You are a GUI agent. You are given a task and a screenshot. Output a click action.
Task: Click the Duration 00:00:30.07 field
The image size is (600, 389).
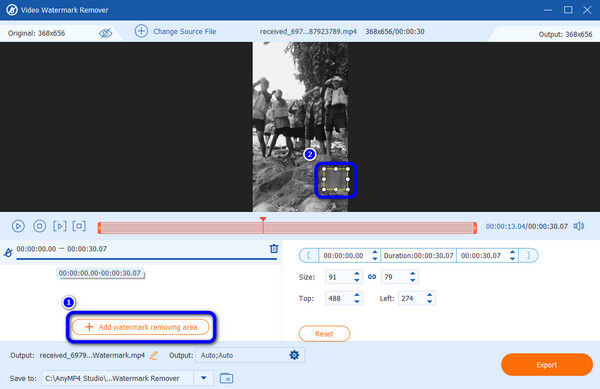[x=418, y=256]
